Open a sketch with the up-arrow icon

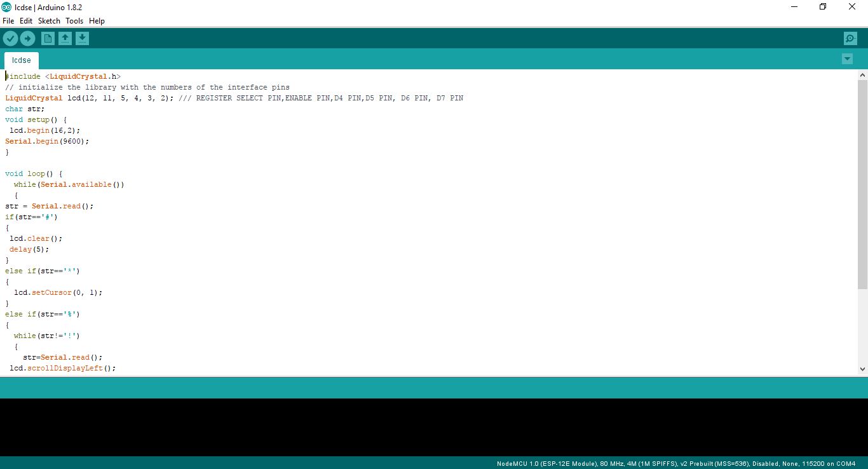(65, 39)
